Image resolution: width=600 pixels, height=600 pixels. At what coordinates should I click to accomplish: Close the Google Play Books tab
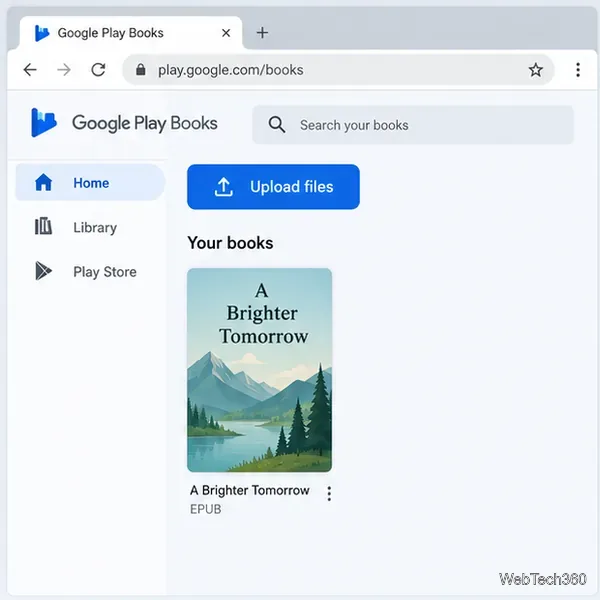[x=226, y=33]
